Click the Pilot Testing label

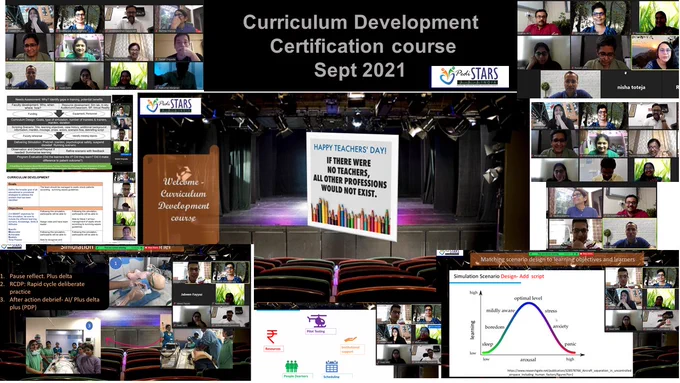pos(320,331)
